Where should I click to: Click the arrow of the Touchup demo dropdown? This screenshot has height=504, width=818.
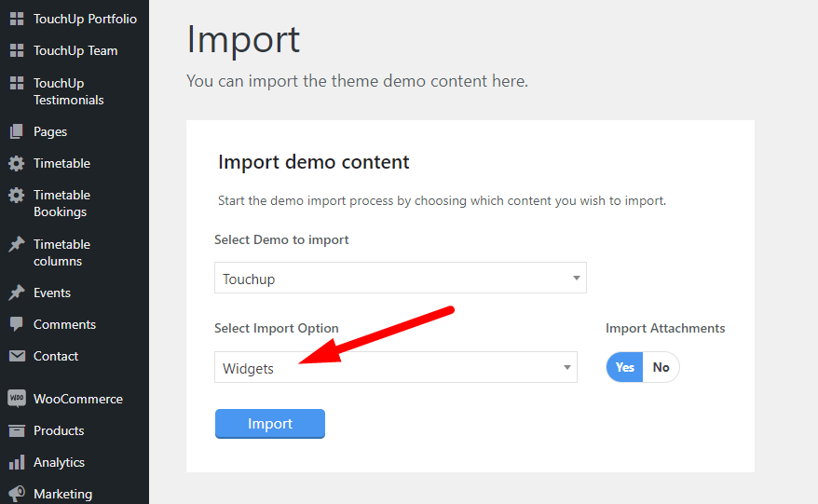click(x=576, y=279)
